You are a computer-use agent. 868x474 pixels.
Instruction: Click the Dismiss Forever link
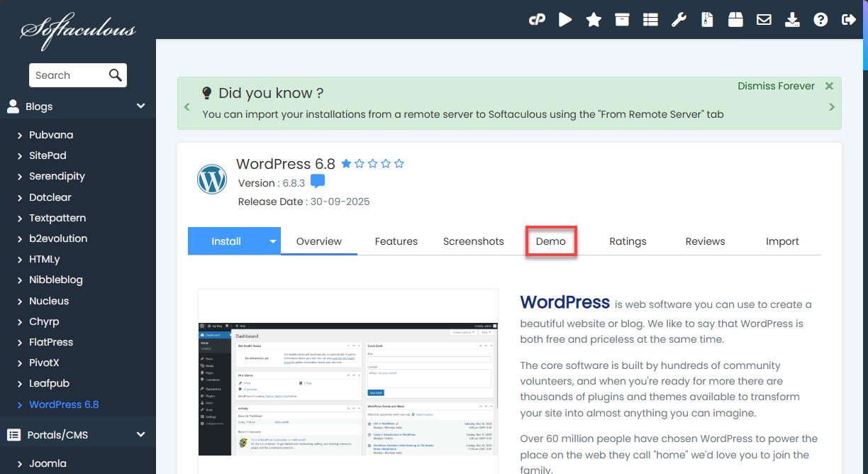(776, 86)
